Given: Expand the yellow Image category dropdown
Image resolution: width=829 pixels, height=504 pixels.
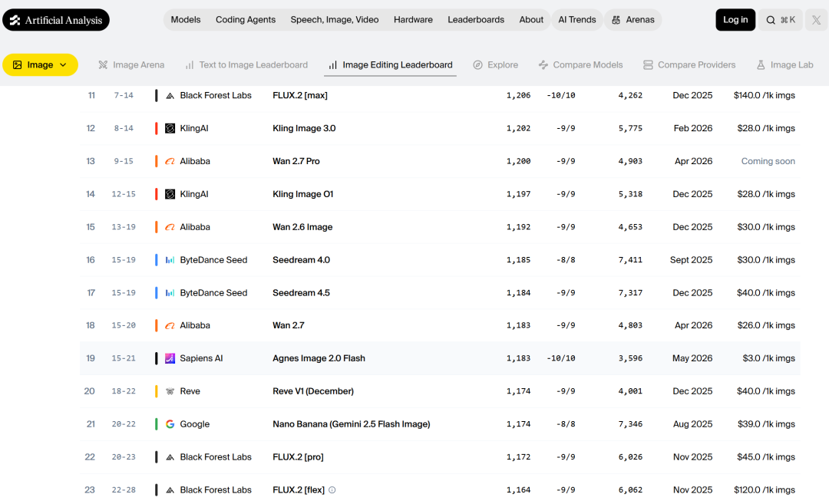Looking at the screenshot, I should tap(40, 65).
